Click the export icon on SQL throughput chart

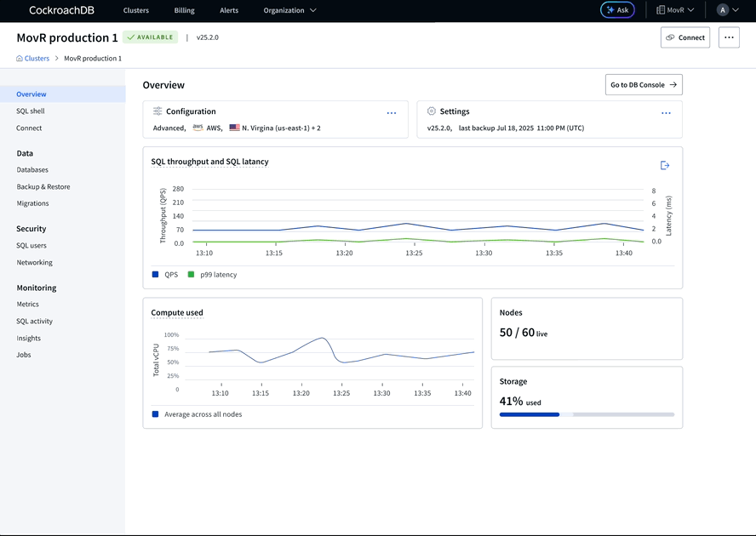coord(665,165)
